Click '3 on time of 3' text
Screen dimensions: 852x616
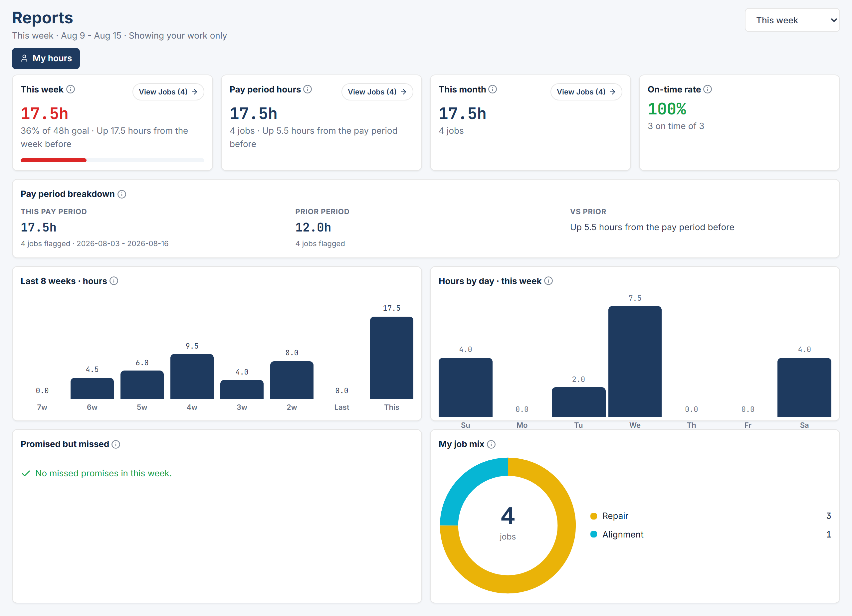tap(676, 126)
